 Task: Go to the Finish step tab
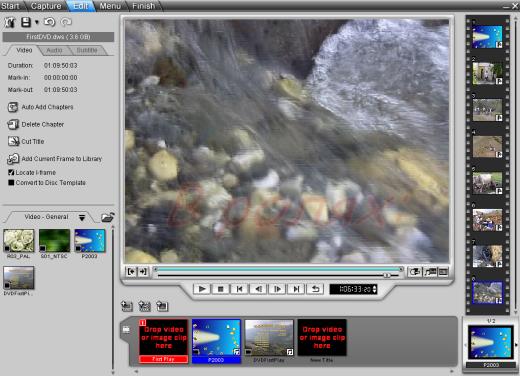144,6
